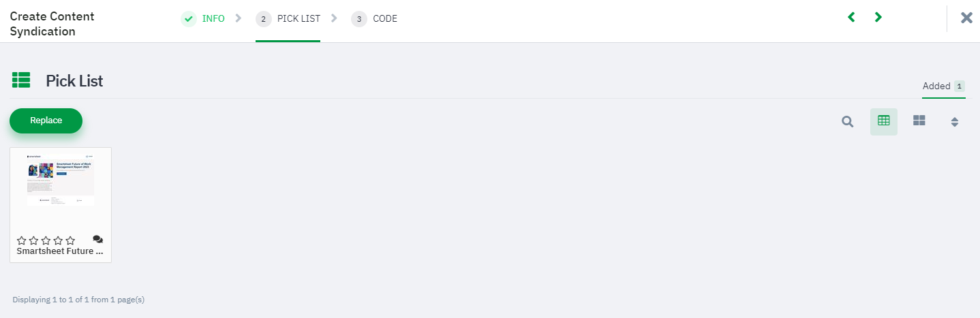Open the sort order arrows icon
The image size is (980, 318).
955,122
